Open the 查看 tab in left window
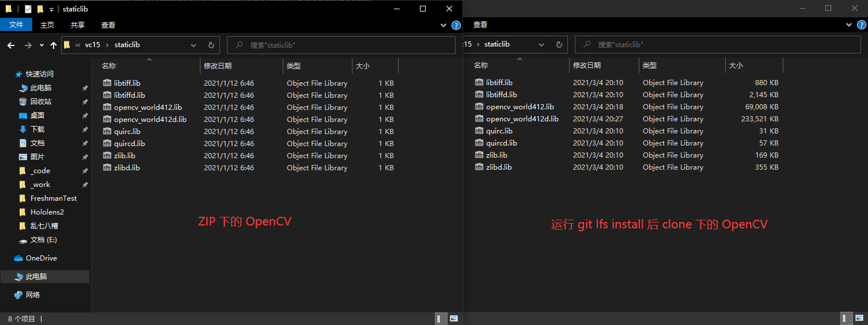The width and height of the screenshot is (868, 325). [x=108, y=25]
